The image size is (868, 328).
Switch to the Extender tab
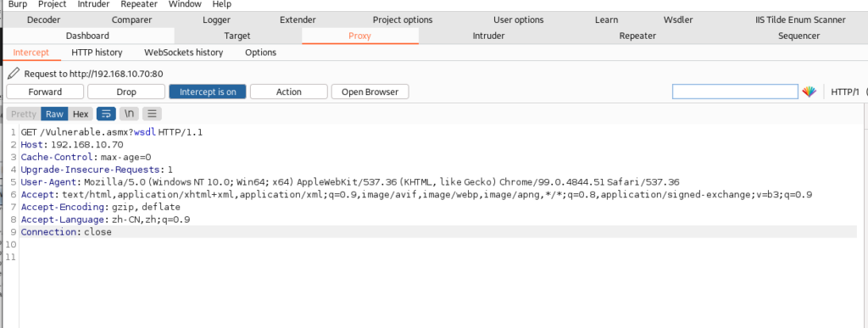click(298, 19)
